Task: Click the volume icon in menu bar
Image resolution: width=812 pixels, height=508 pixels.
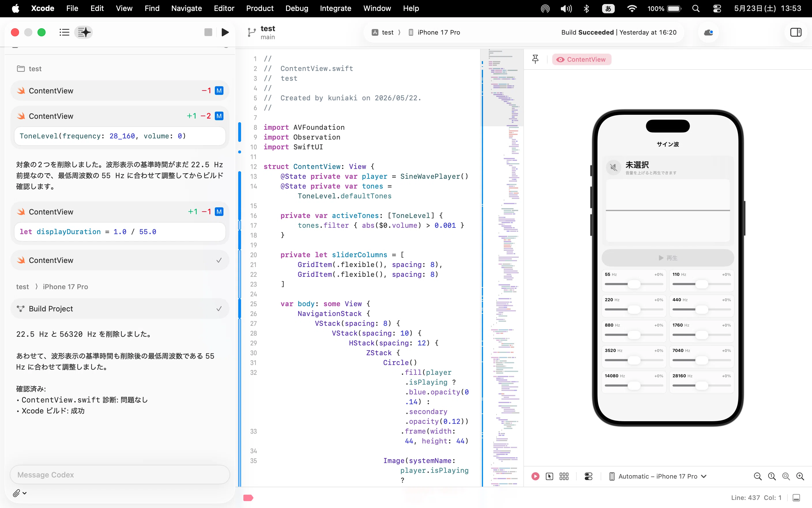Action: (566, 8)
